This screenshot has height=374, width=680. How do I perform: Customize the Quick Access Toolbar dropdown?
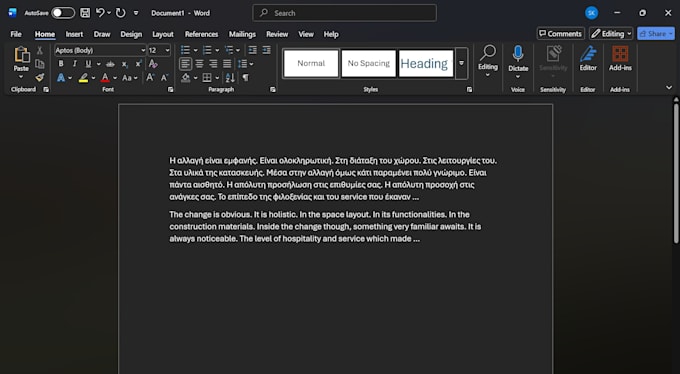[x=136, y=13]
